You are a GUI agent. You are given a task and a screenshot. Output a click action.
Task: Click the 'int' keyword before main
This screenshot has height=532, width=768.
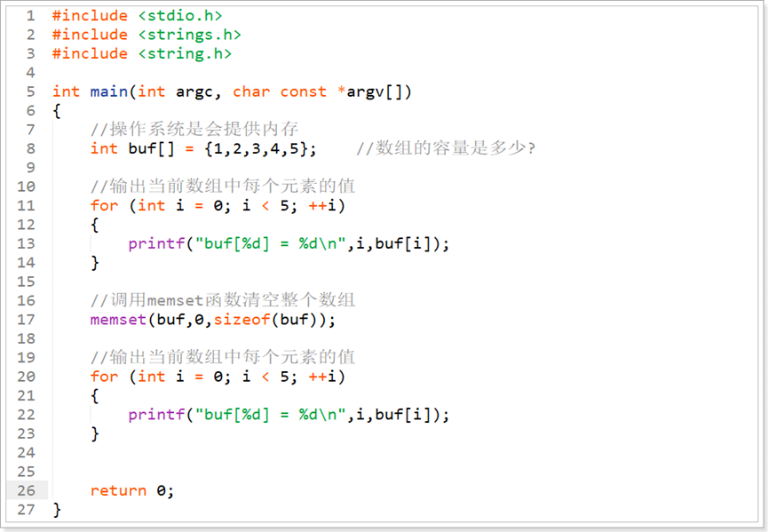coord(66,91)
